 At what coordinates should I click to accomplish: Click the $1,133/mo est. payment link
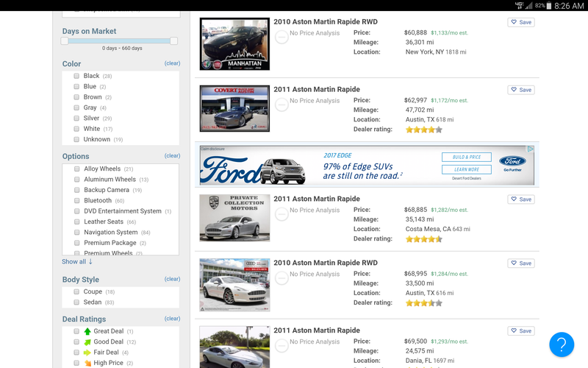(x=449, y=33)
